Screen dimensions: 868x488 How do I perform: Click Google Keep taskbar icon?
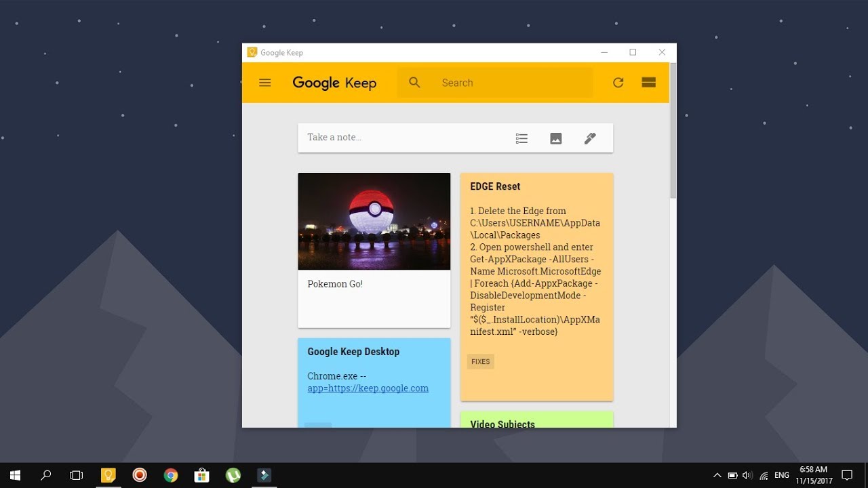tap(108, 475)
